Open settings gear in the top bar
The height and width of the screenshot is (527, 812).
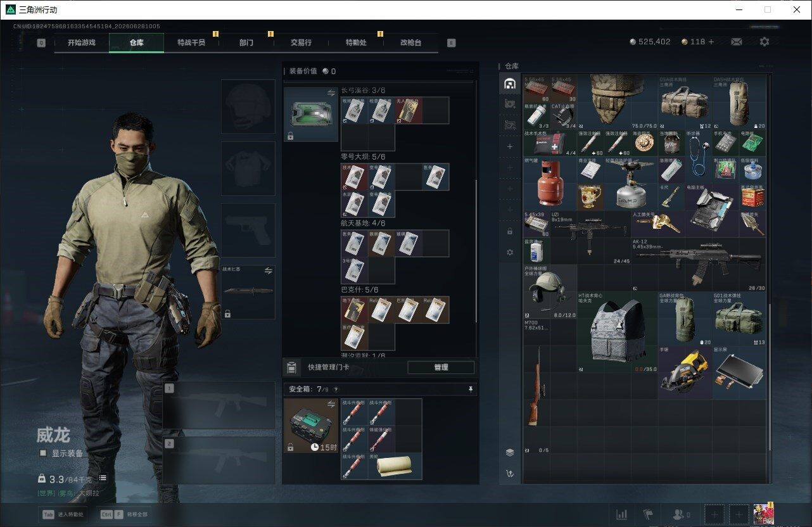764,42
